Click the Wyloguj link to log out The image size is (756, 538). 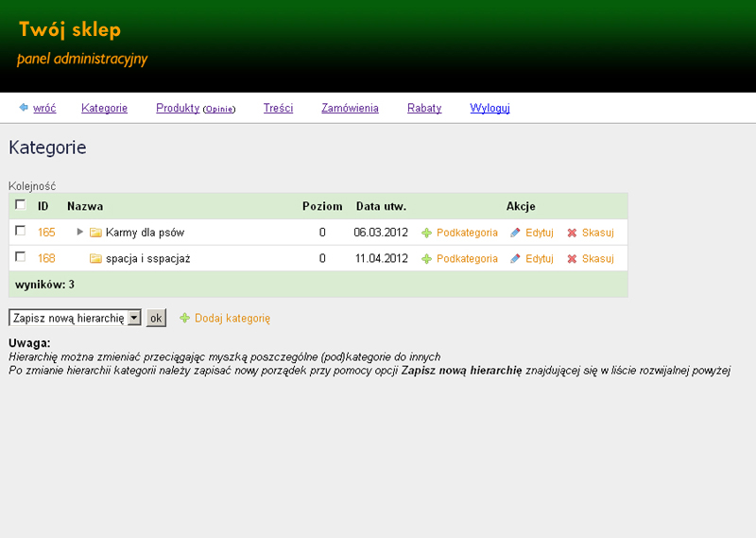[490, 109]
